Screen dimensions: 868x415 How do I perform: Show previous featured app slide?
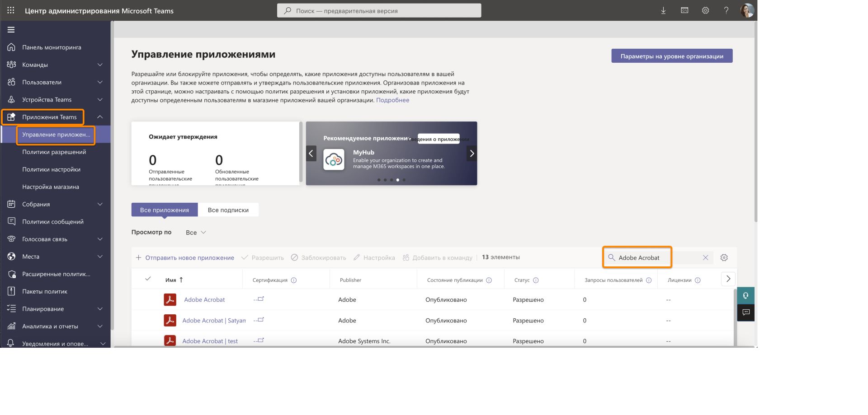pyautogui.click(x=311, y=154)
